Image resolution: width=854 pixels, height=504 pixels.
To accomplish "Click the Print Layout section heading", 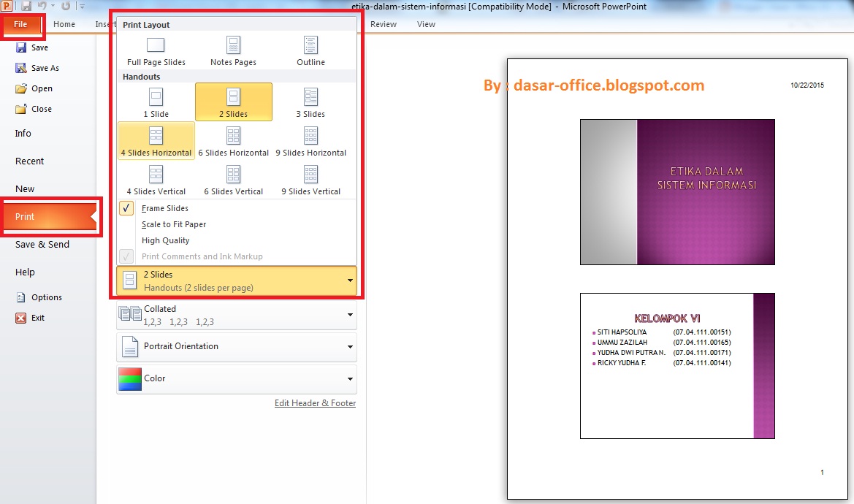I will (146, 25).
